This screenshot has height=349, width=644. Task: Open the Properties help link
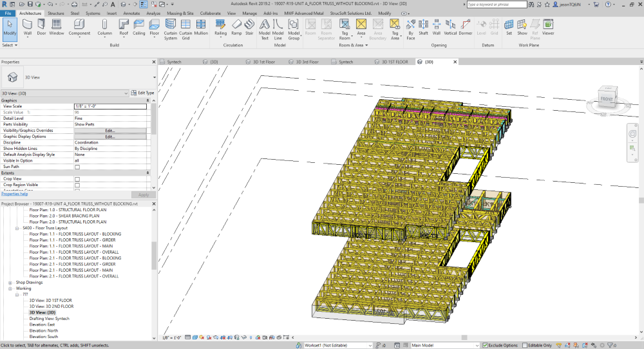(x=14, y=194)
